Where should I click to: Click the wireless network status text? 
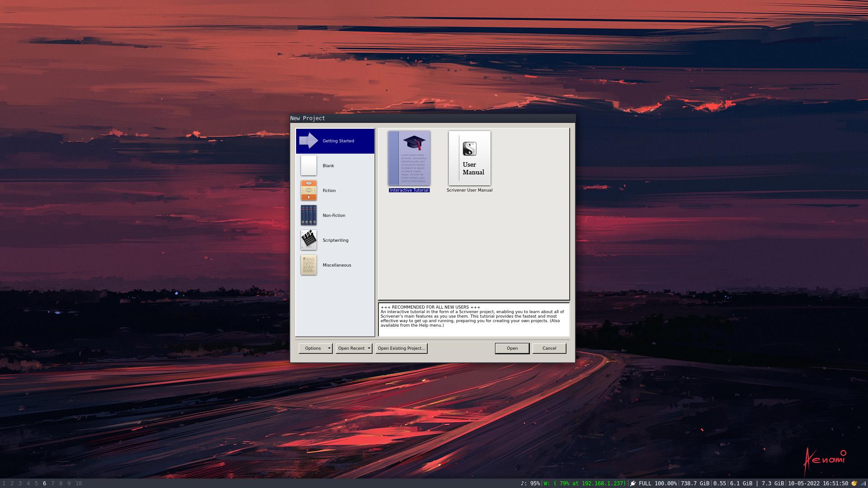click(585, 483)
